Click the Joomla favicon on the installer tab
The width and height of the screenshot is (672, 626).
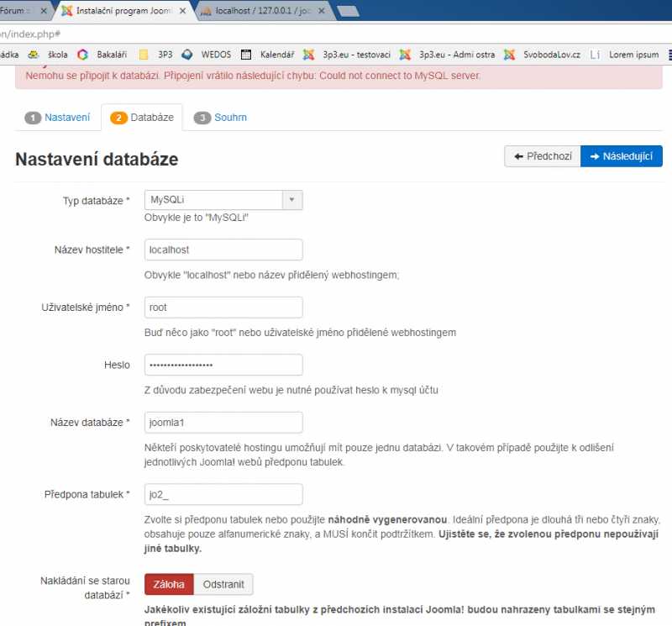point(66,11)
